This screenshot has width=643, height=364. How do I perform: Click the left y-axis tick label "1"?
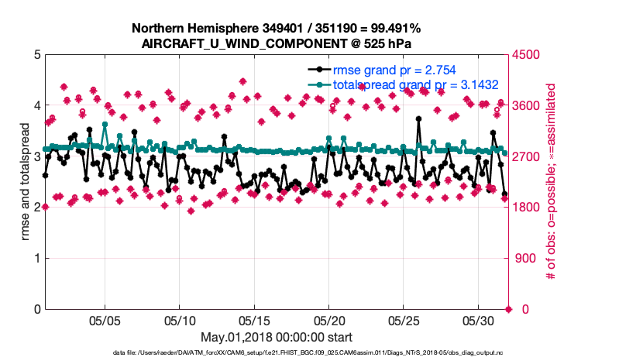(x=37, y=258)
